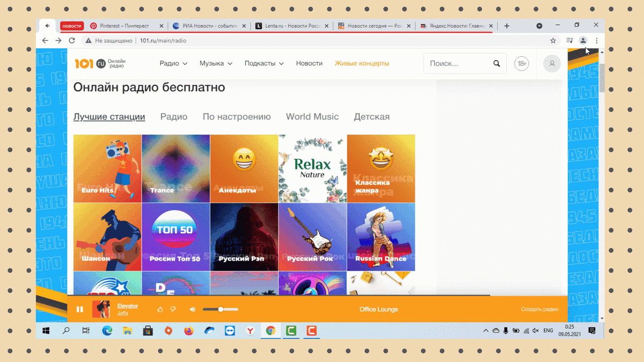Click Создать радио in the player bar
The image size is (644, 362).
pyautogui.click(x=539, y=309)
